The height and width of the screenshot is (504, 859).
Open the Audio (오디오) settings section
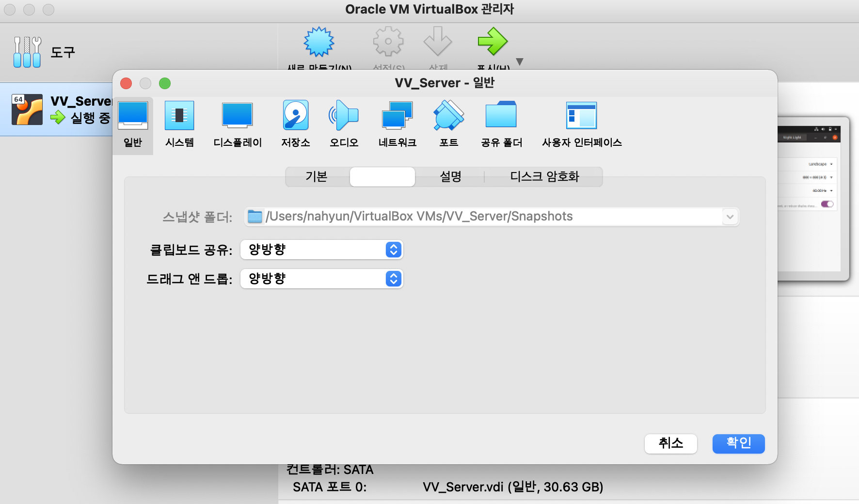pos(344,125)
